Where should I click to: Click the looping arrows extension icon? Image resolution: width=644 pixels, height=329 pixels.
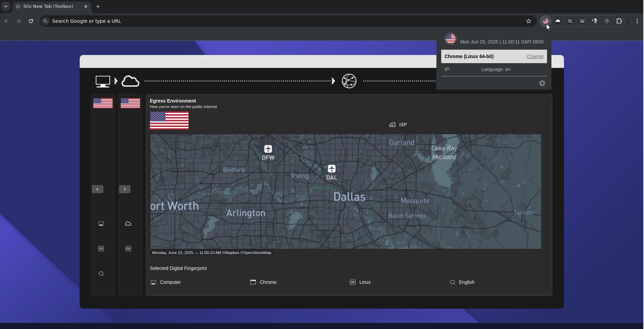570,21
